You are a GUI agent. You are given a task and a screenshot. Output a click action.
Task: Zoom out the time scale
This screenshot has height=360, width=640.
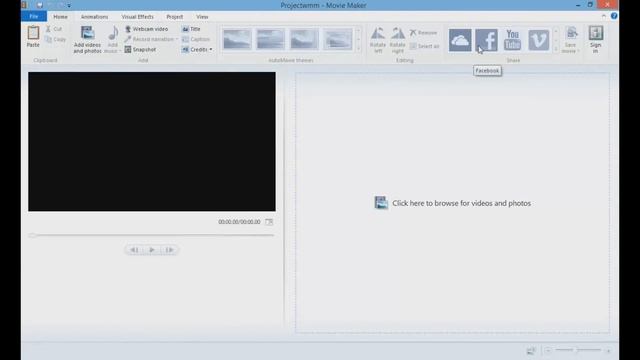click(x=548, y=350)
